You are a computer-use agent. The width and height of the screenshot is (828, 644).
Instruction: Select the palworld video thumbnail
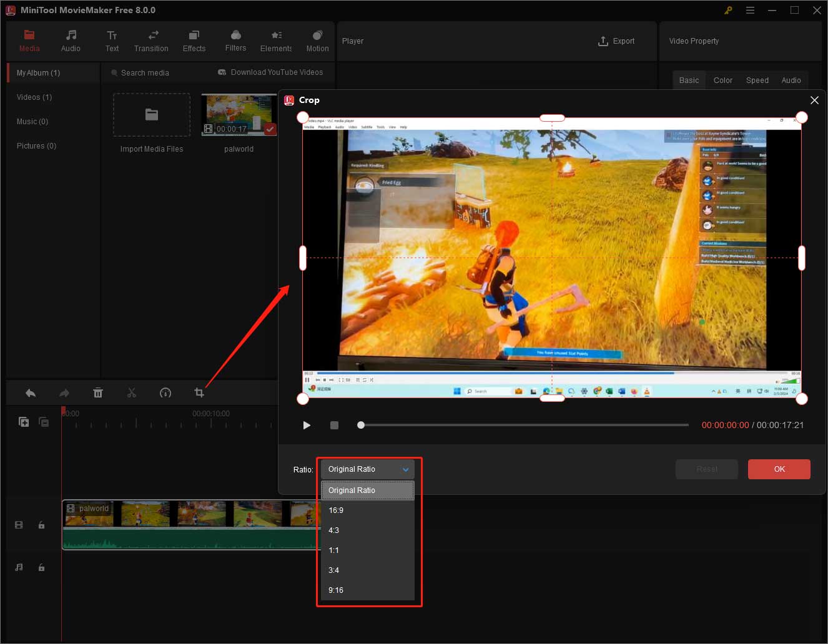(239, 115)
